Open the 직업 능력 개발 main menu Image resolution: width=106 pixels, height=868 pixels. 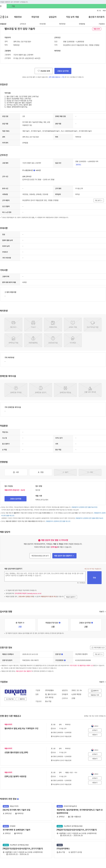(x=72, y=17)
